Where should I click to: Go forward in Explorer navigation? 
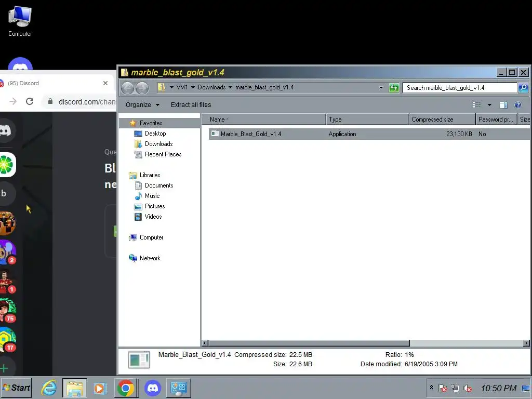(142, 88)
